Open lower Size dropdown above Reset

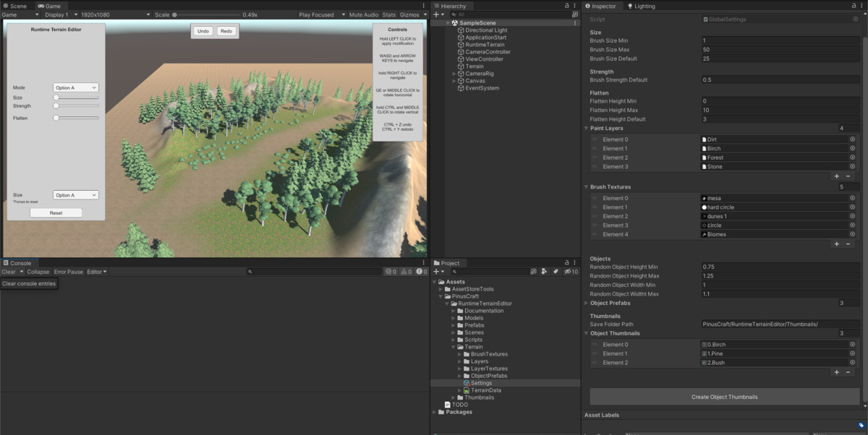(76, 195)
